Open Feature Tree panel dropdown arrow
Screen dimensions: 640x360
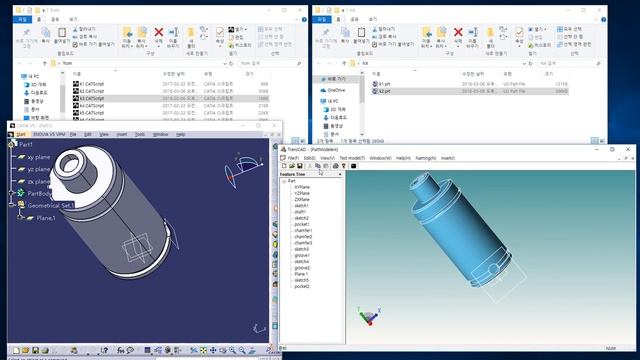coord(340,174)
